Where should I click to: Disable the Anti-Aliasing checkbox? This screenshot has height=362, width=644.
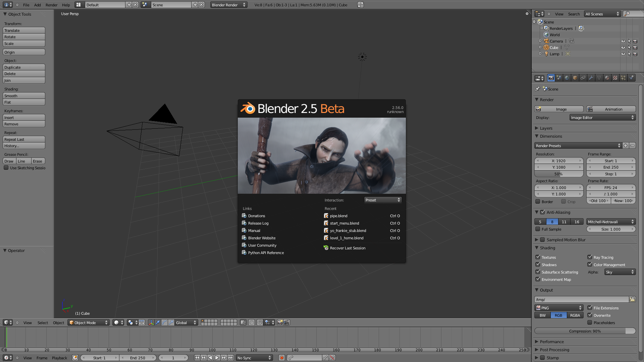pyautogui.click(x=542, y=212)
